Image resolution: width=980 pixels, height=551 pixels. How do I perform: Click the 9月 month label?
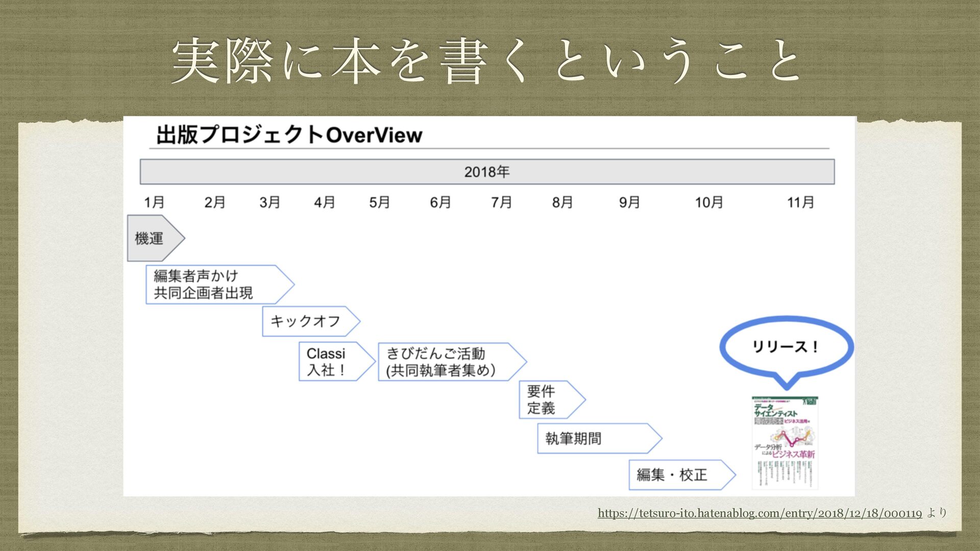click(629, 203)
